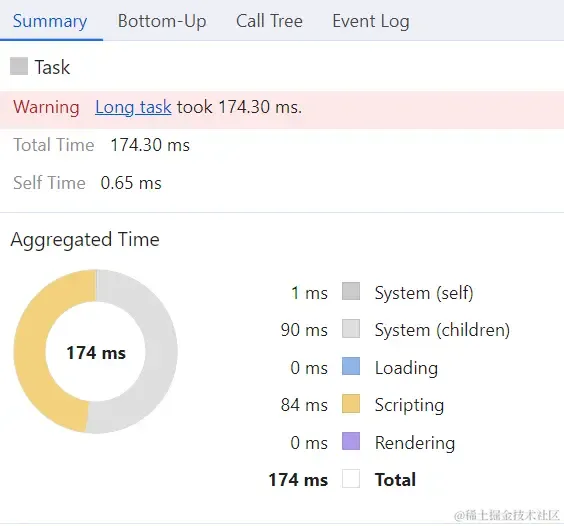
Task: Click the white Total legend swatch
Action: coord(351,479)
